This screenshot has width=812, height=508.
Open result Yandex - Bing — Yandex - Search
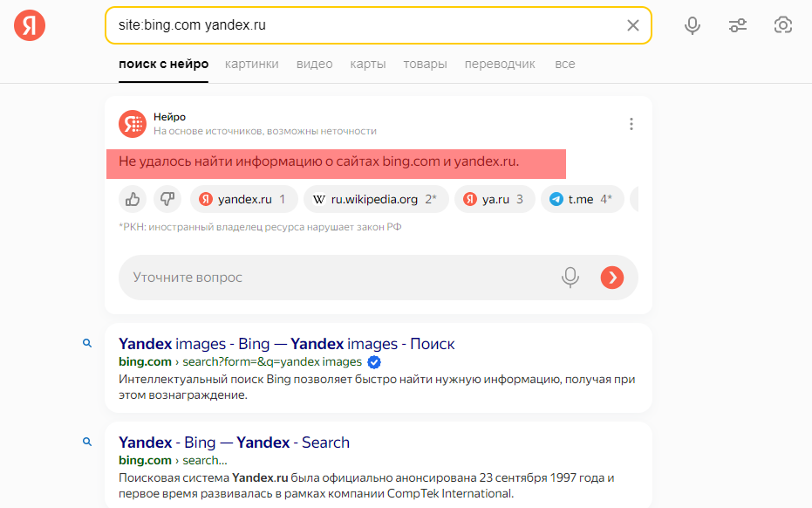(234, 443)
